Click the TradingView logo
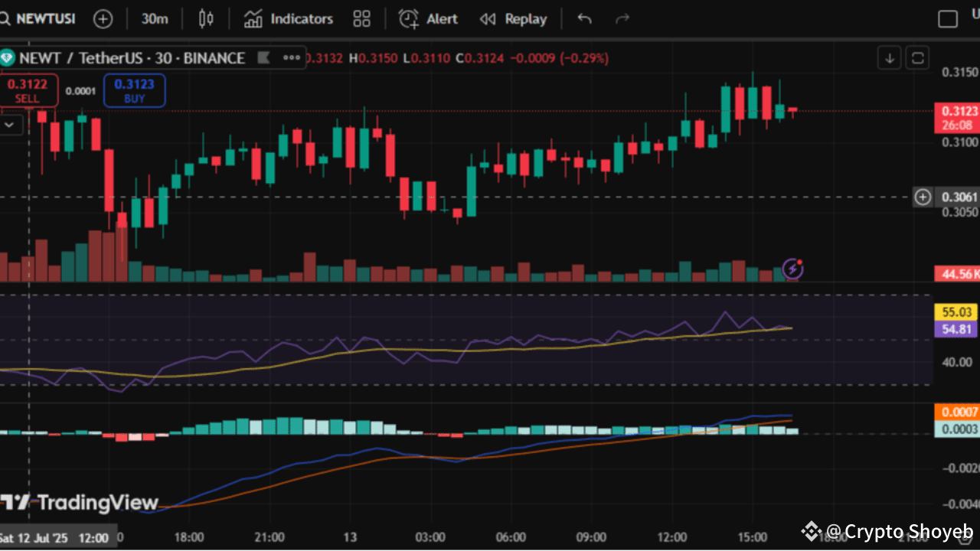This screenshot has width=980, height=551. [79, 503]
